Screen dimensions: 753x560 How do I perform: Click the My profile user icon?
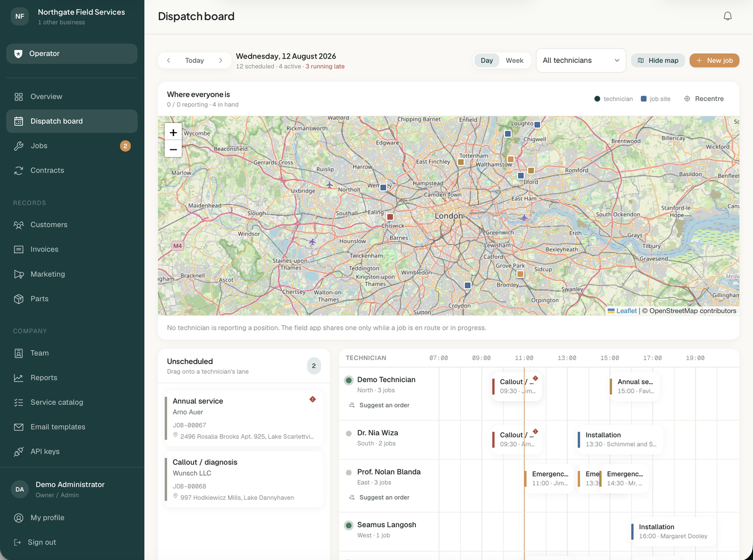(x=19, y=518)
